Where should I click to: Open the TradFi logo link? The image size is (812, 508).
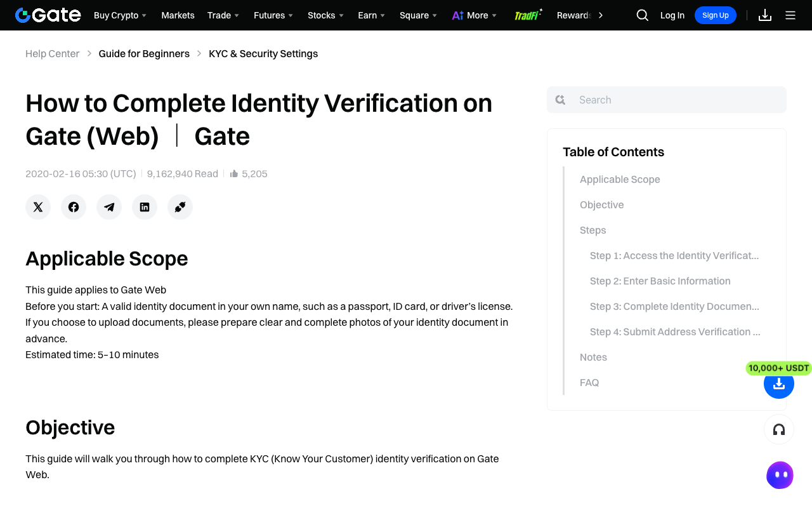[528, 15]
